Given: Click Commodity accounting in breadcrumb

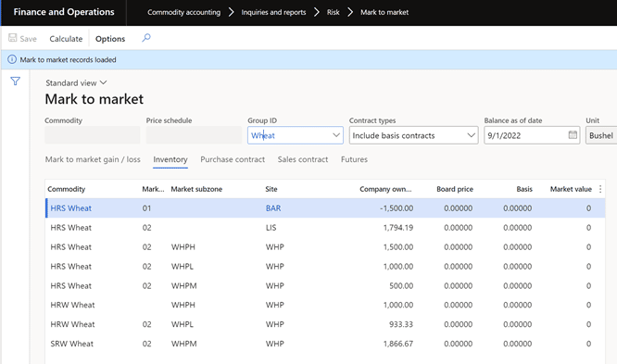Looking at the screenshot, I should [x=183, y=12].
